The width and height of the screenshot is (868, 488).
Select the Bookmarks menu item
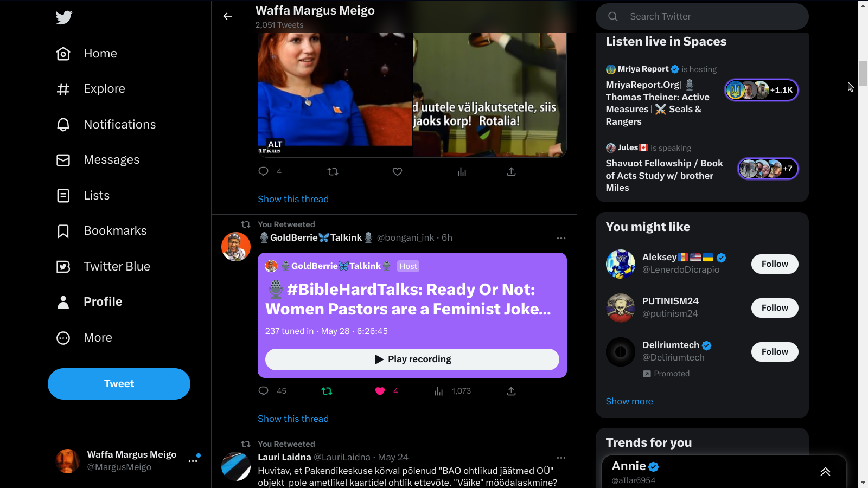tap(115, 231)
